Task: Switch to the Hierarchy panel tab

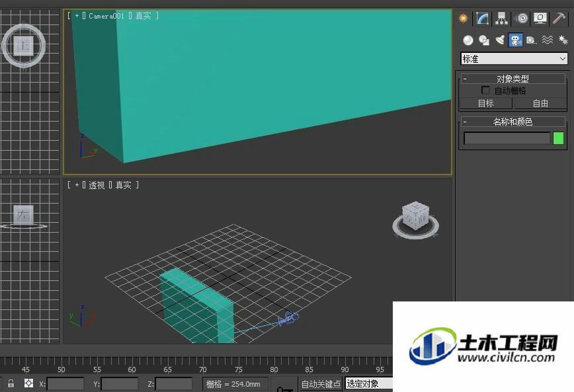Action: [x=501, y=18]
